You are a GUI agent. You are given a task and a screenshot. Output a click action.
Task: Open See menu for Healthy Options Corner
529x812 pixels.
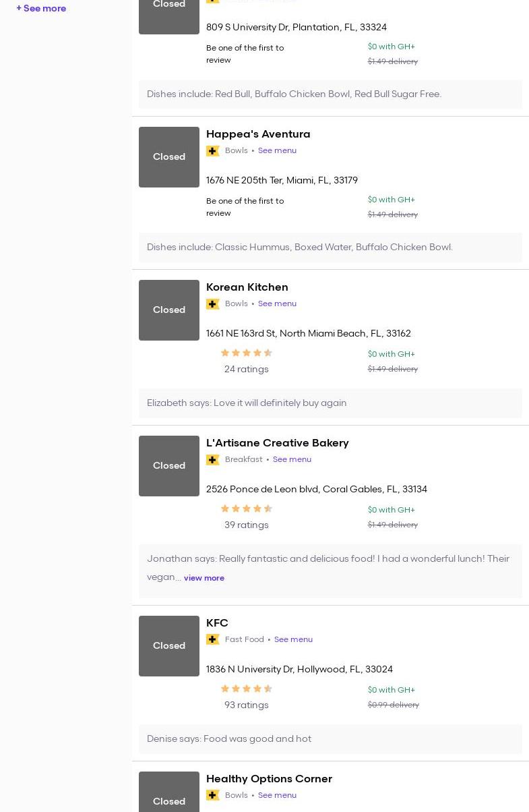coord(277,795)
